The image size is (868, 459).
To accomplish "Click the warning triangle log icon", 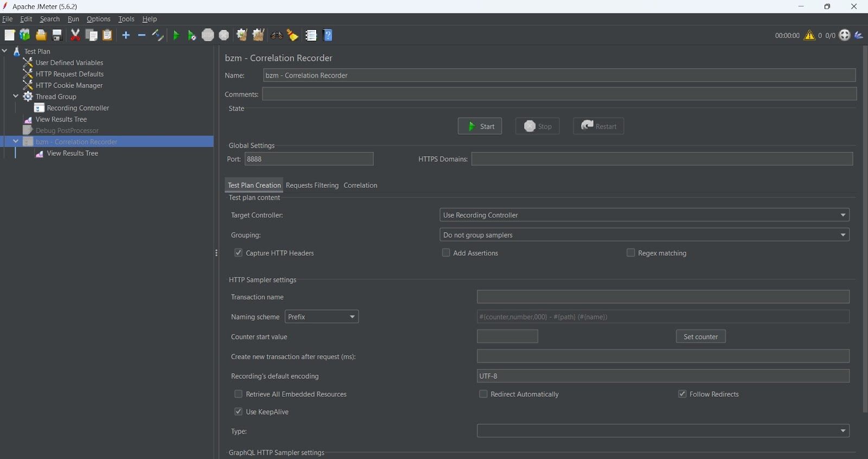I will click(809, 35).
